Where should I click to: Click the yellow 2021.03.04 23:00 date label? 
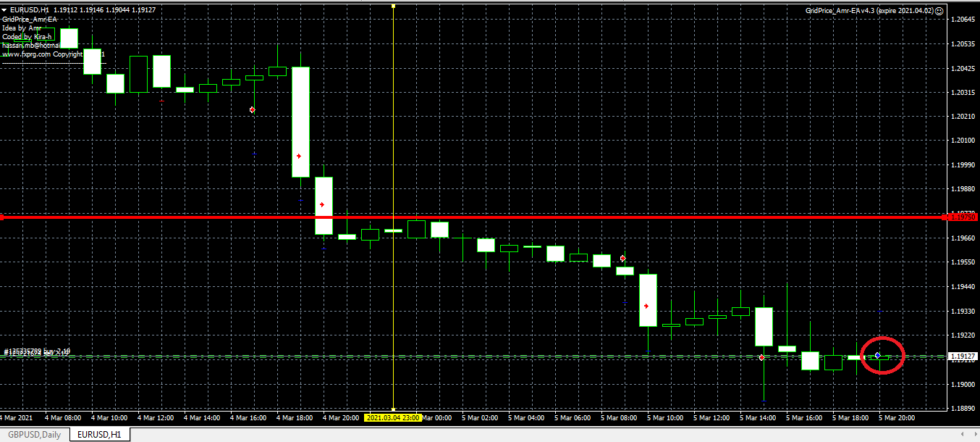[393, 418]
